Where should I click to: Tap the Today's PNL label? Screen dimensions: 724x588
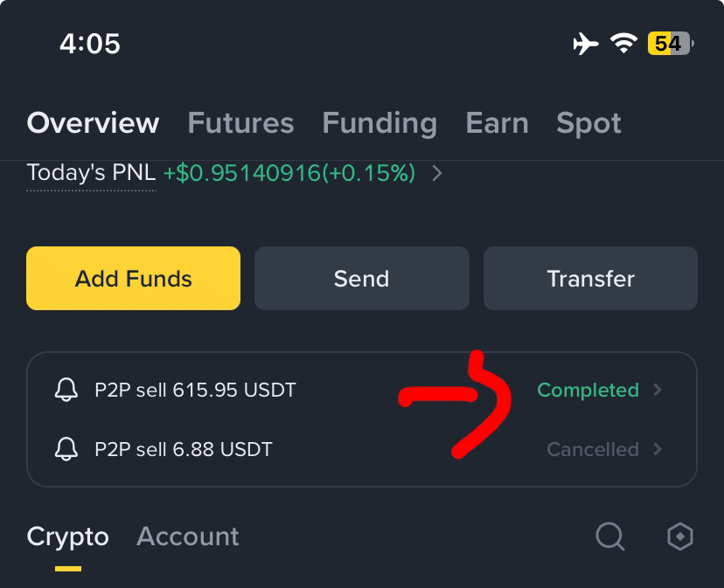92,173
